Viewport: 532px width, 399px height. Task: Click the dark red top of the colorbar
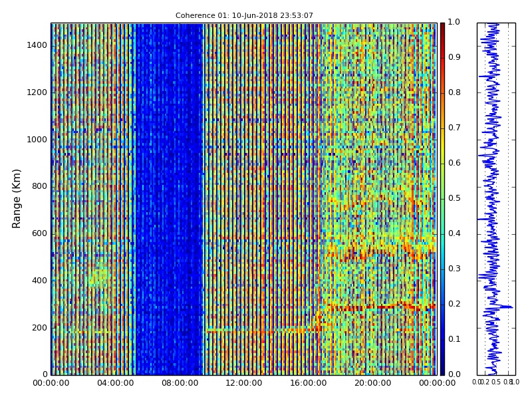coord(442,29)
